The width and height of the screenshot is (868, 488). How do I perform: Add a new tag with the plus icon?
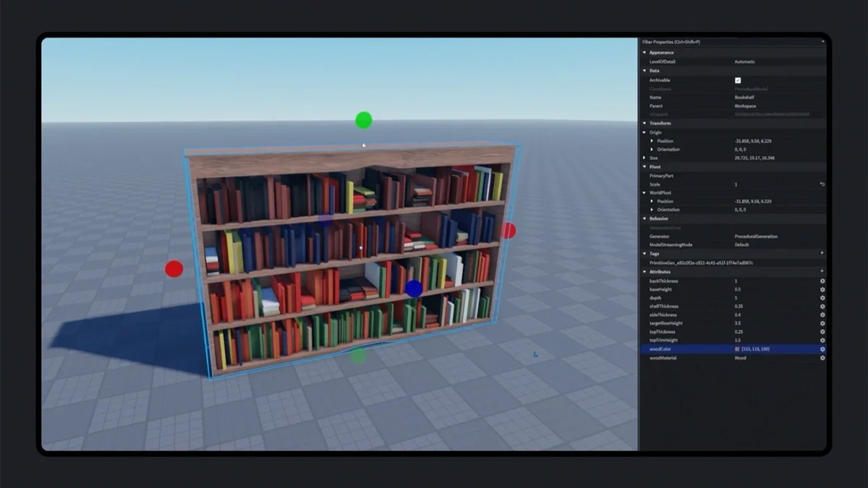tap(822, 253)
